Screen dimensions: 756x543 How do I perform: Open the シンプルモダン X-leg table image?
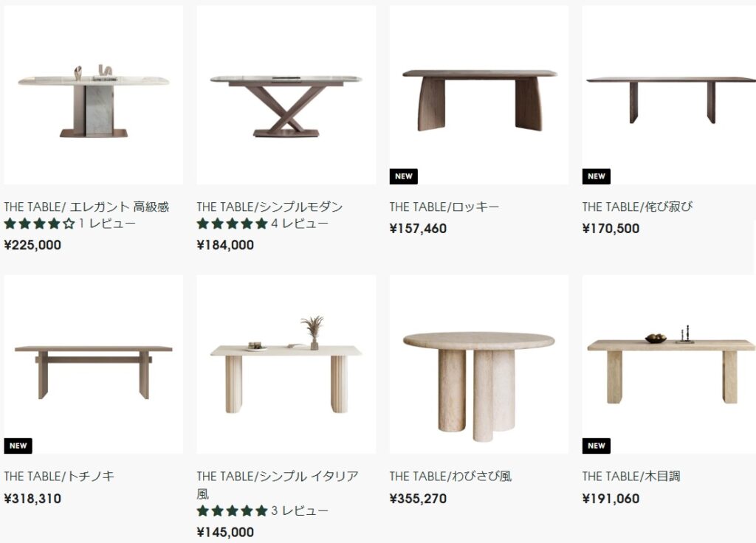[x=286, y=95]
